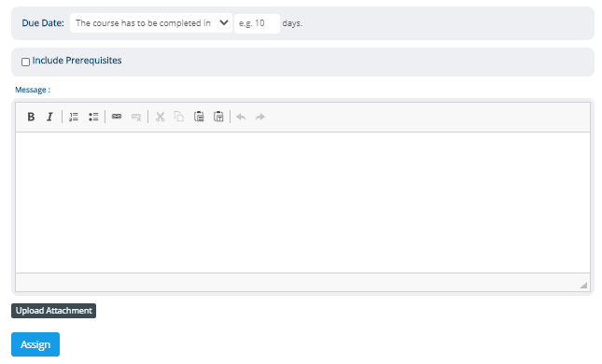This screenshot has height=364, width=602.
Task: Click the paste icon
Action: tap(199, 117)
